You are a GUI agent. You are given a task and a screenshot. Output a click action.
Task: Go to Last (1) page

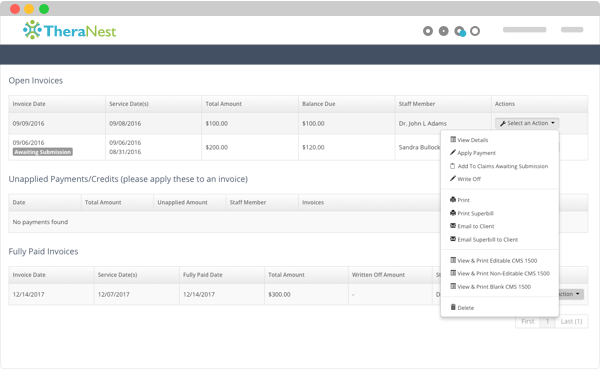(x=571, y=321)
